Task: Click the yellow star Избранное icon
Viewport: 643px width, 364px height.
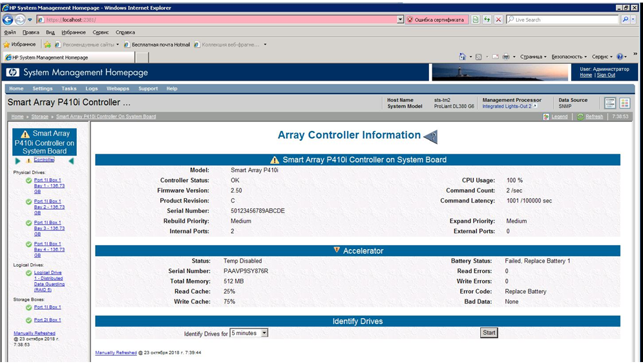Action: point(6,45)
